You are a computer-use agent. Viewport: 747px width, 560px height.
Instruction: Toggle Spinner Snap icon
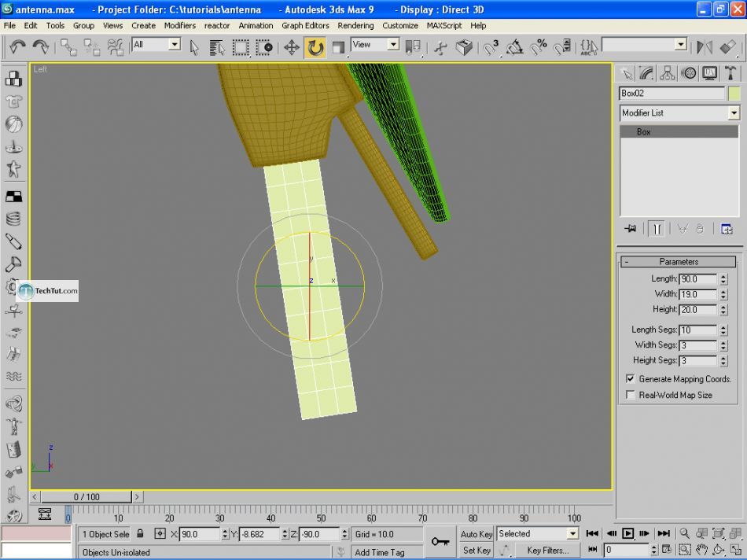562,47
